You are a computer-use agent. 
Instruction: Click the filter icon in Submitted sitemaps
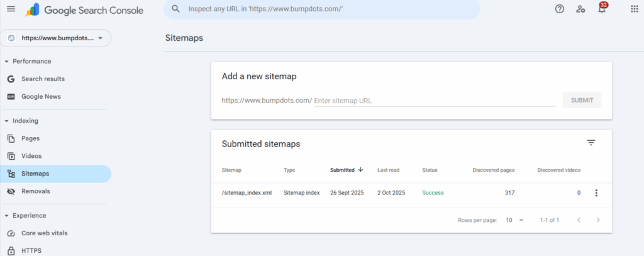pyautogui.click(x=591, y=143)
